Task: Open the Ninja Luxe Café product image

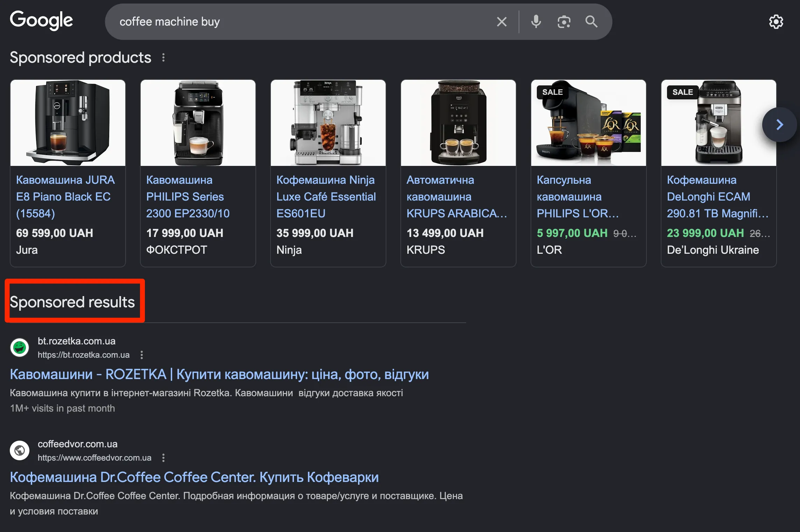Action: tap(328, 123)
